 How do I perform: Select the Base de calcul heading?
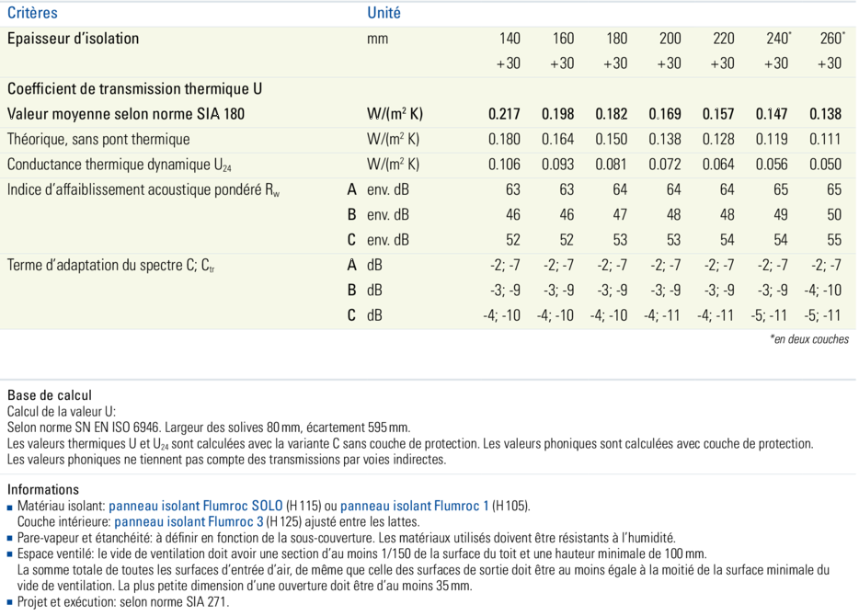pos(50,396)
